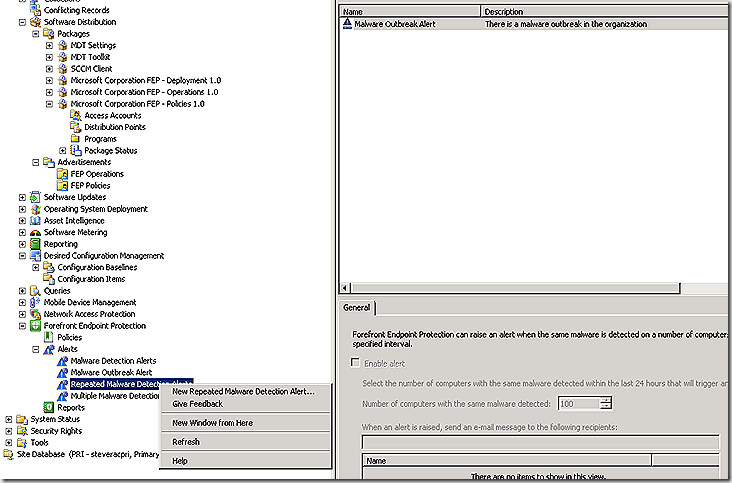Viewport: 732px width, 483px height.
Task: Click the Reporting node icon
Action: click(x=35, y=244)
